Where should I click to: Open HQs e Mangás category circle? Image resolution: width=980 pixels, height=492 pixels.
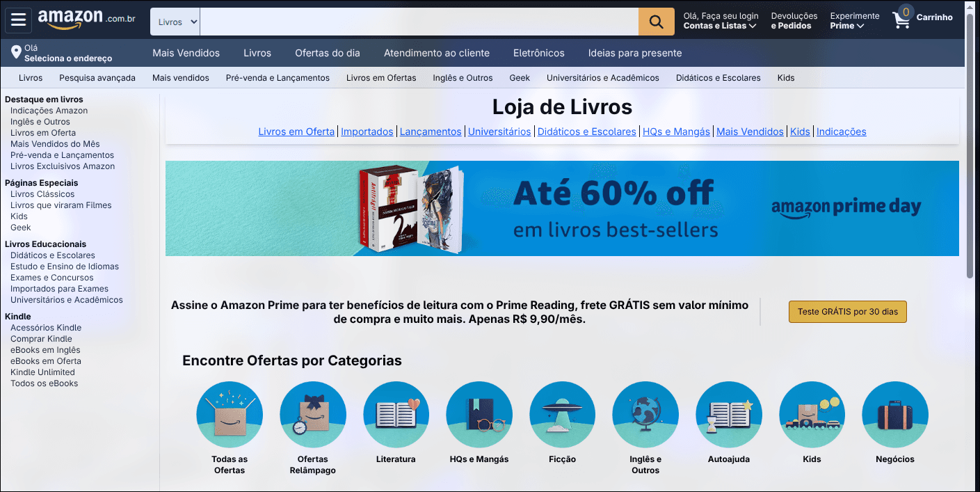coord(479,415)
